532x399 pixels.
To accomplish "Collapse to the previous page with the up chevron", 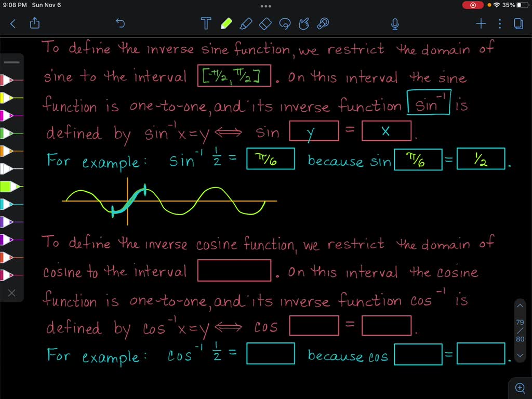I will click(520, 306).
